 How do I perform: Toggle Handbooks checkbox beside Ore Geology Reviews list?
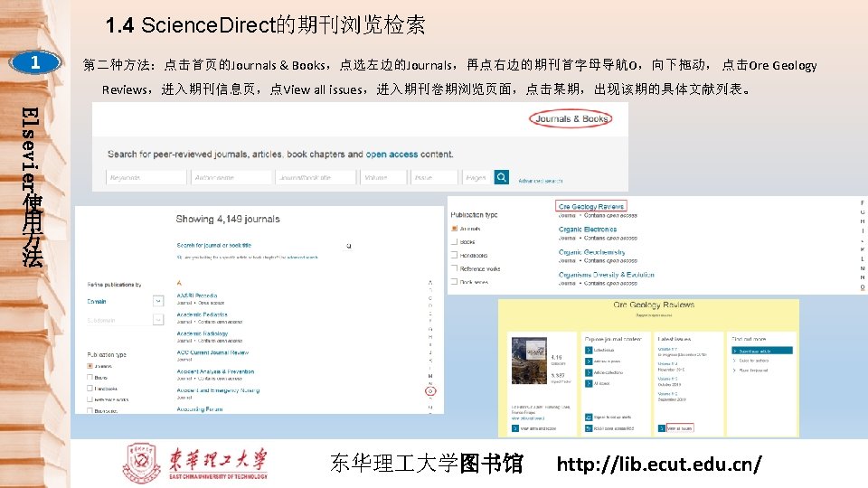(454, 255)
